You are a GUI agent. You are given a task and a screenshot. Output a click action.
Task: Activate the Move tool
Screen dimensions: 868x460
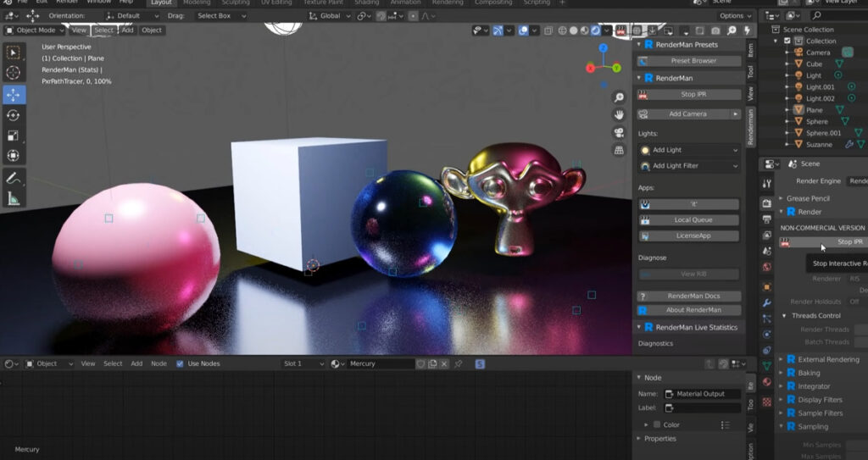[14, 95]
